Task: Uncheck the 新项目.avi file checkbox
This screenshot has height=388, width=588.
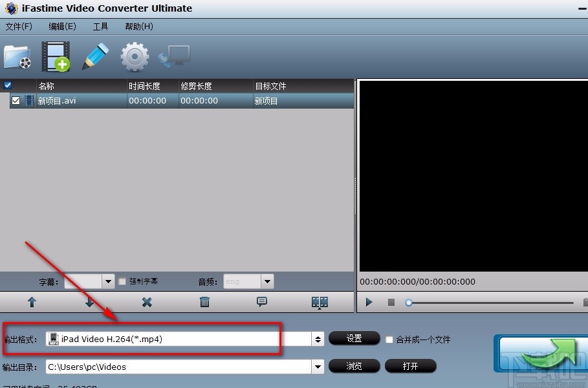Action: (x=16, y=100)
